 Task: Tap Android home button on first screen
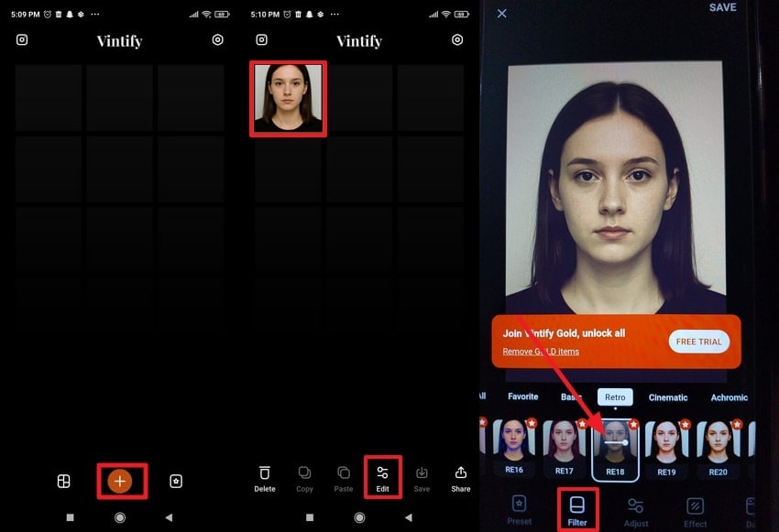120,517
